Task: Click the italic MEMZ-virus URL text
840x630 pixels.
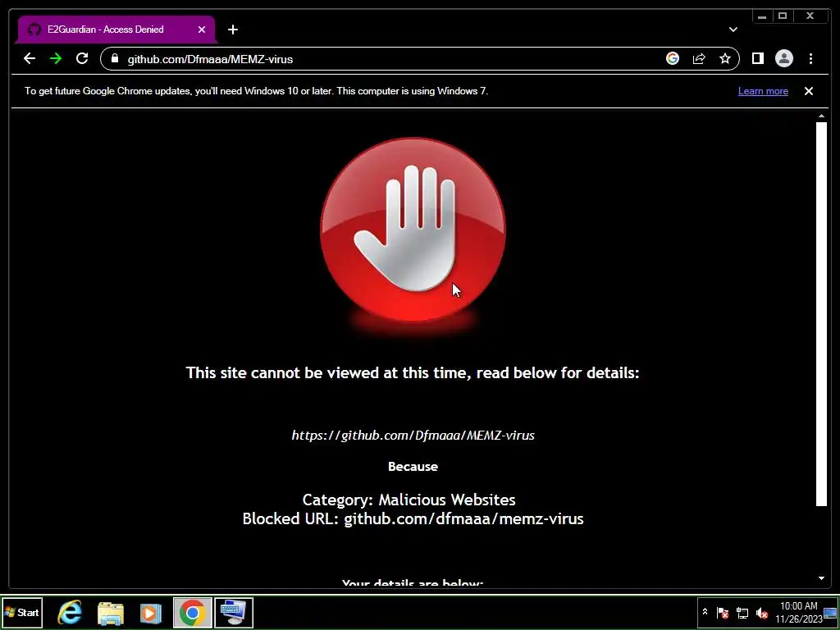Action: click(x=413, y=435)
